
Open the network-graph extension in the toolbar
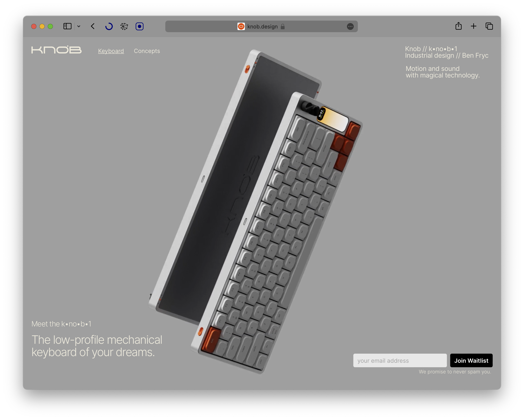pos(124,26)
